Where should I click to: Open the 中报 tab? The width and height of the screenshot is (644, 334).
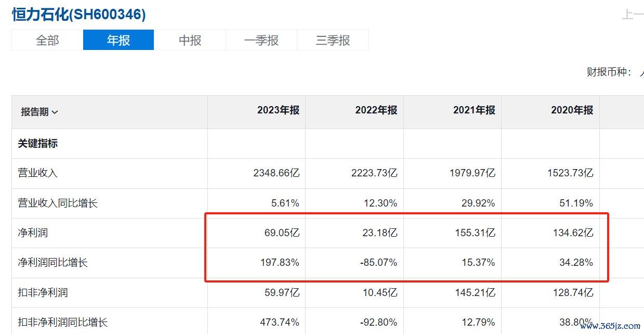(190, 40)
